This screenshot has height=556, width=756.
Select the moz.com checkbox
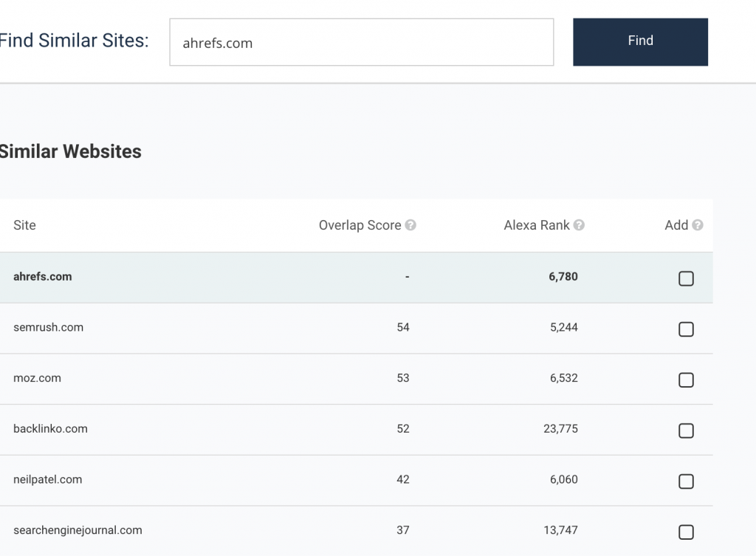coord(686,380)
